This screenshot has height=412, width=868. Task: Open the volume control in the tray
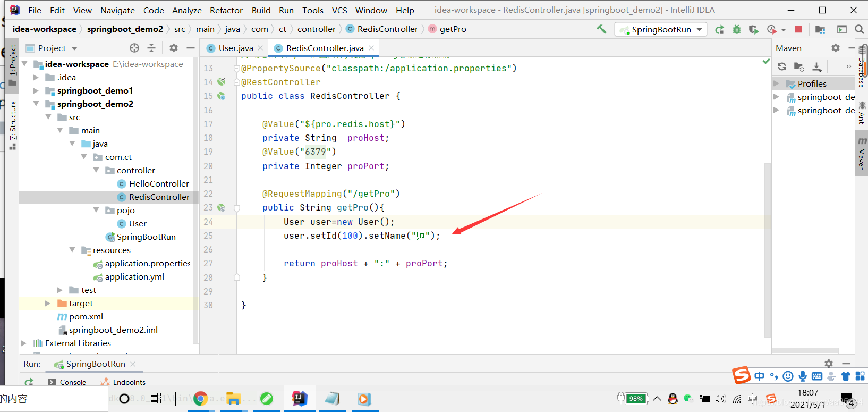coord(720,399)
